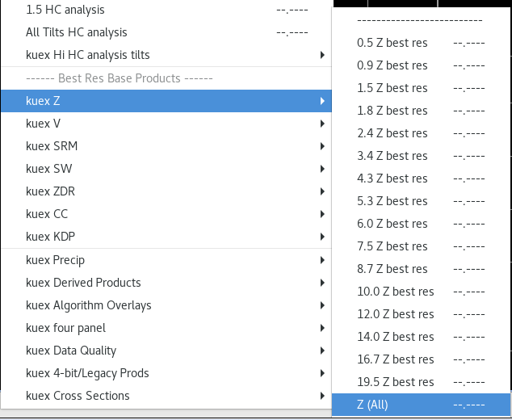
Task: Open kuex four panel submenu
Action: [x=166, y=328]
